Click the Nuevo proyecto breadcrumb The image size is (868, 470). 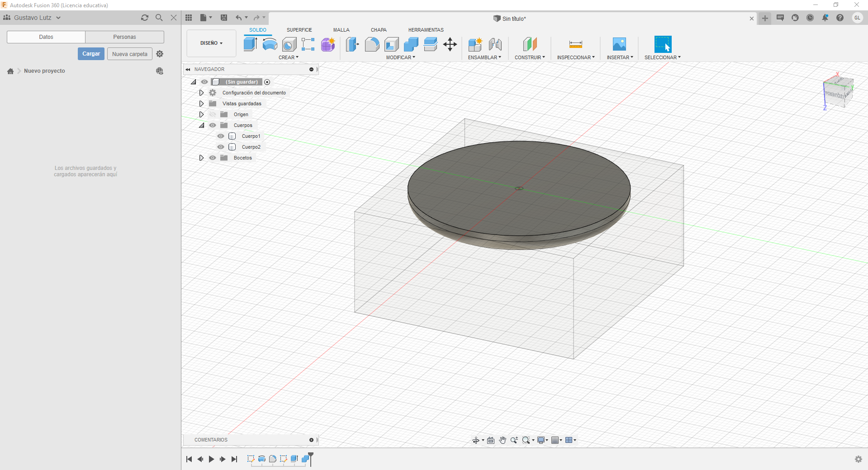44,71
